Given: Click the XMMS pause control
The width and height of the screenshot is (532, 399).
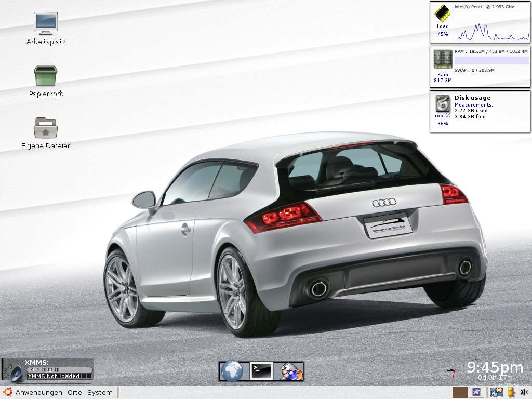Looking at the screenshot, I should click(x=44, y=370).
